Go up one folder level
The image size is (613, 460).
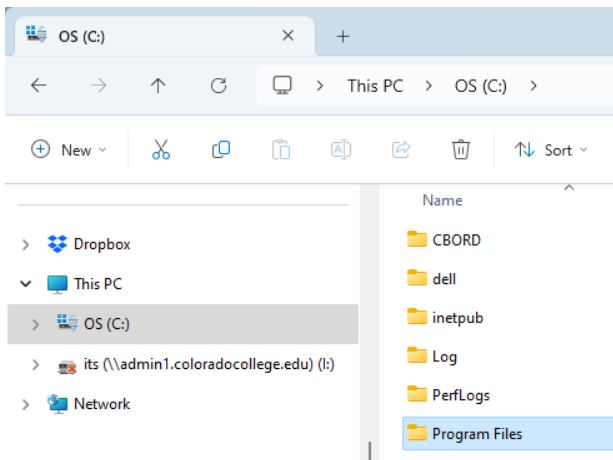point(158,85)
